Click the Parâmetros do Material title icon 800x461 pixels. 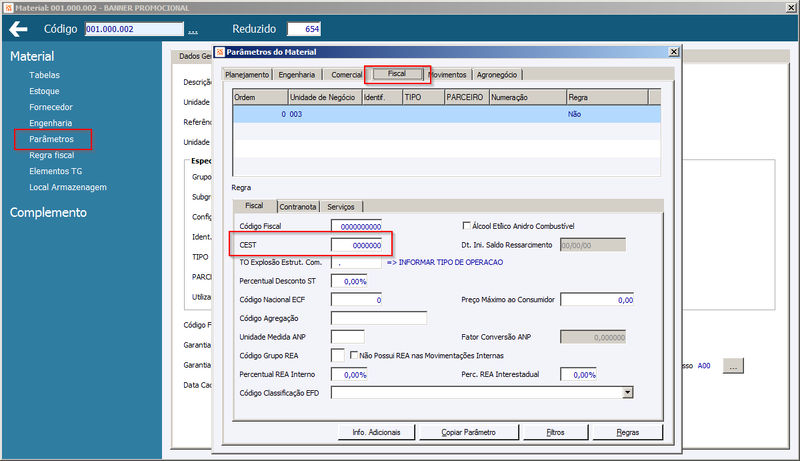(x=220, y=52)
